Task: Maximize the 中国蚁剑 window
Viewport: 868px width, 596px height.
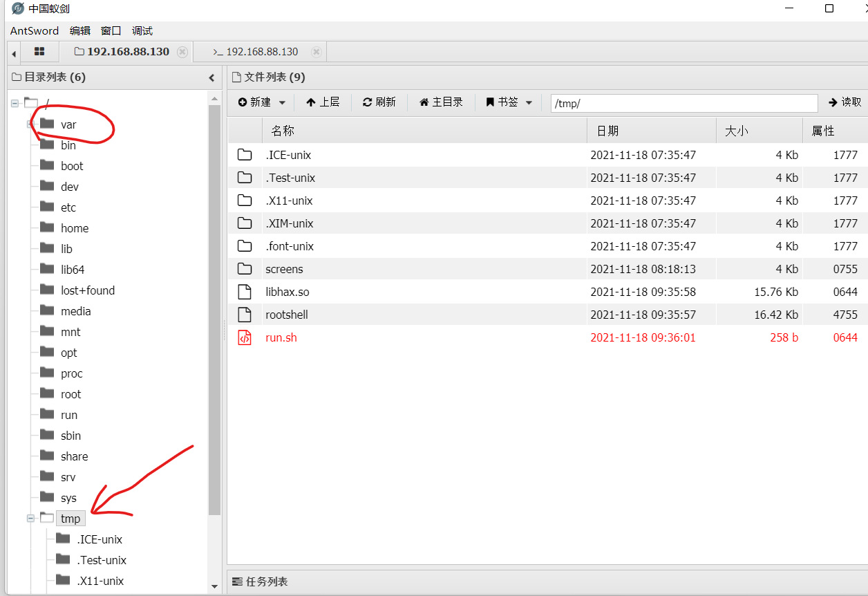Action: pyautogui.click(x=829, y=8)
